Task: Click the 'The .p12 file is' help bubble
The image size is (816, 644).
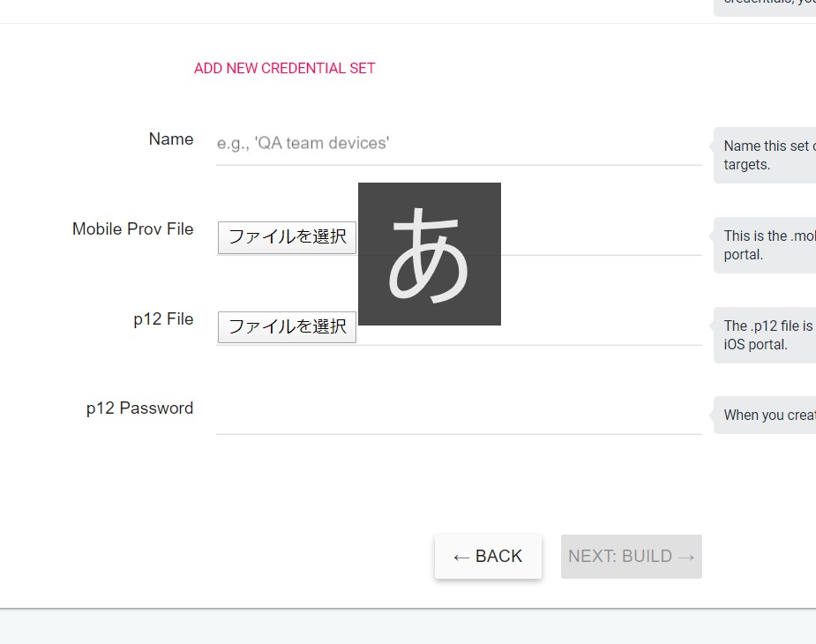Action: (x=765, y=335)
